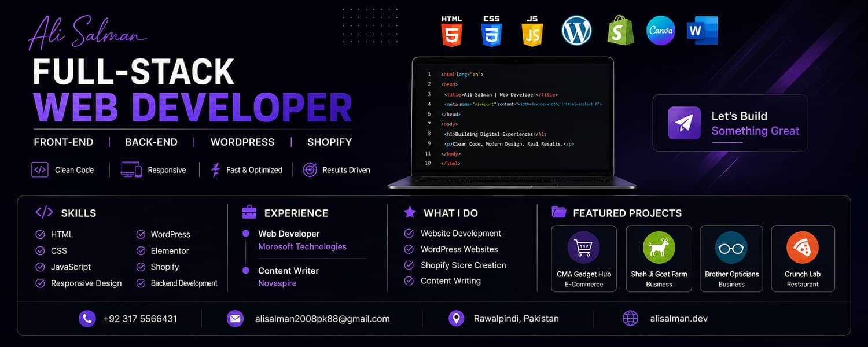Click the Brother Opticians glasses icon
This screenshot has height=347, width=868.
pos(731,248)
